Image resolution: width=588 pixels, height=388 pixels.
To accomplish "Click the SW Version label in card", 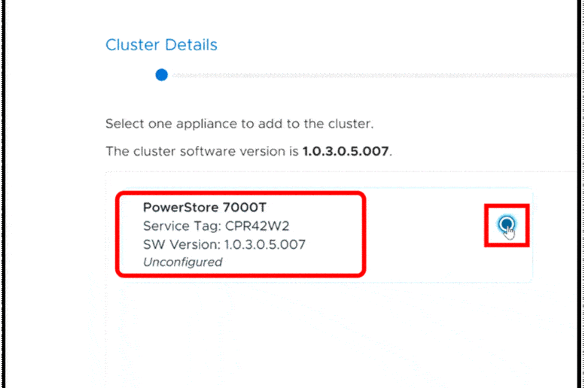I will tap(182, 244).
